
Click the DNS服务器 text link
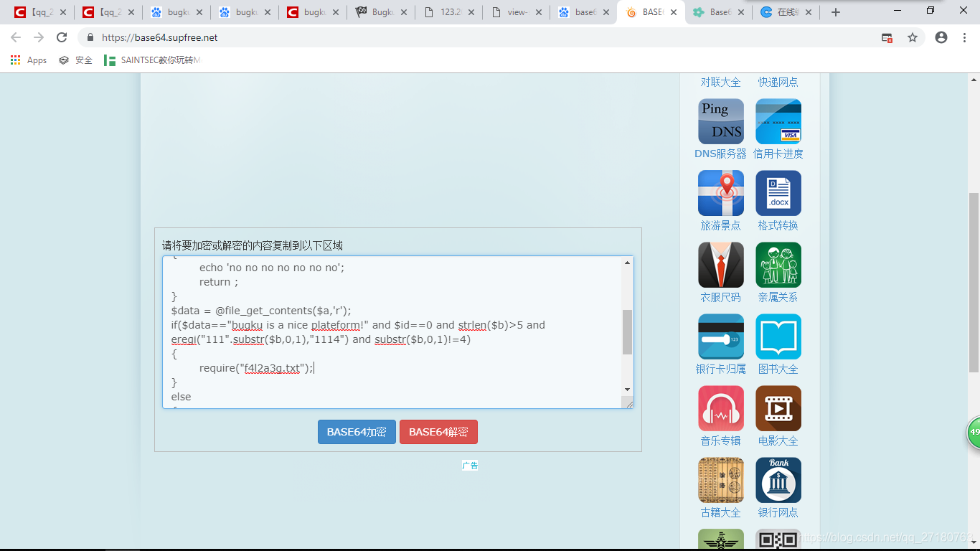point(721,154)
